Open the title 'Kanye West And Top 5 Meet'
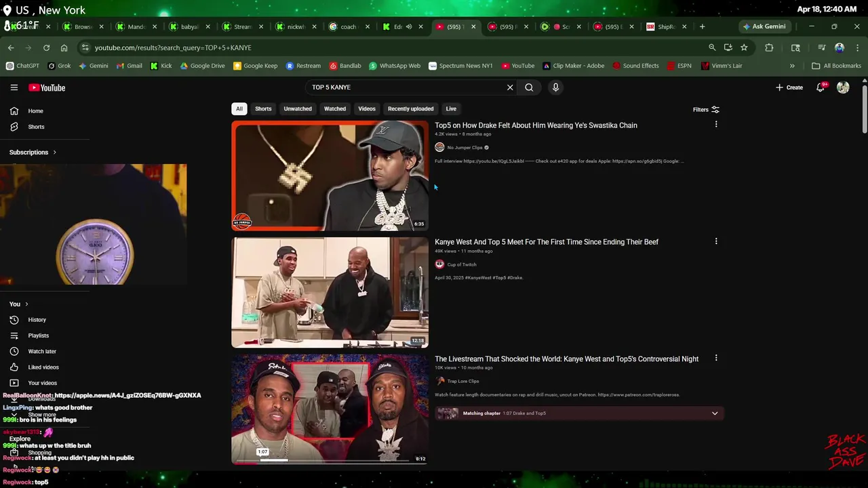Image resolution: width=868 pixels, height=488 pixels. [x=547, y=242]
